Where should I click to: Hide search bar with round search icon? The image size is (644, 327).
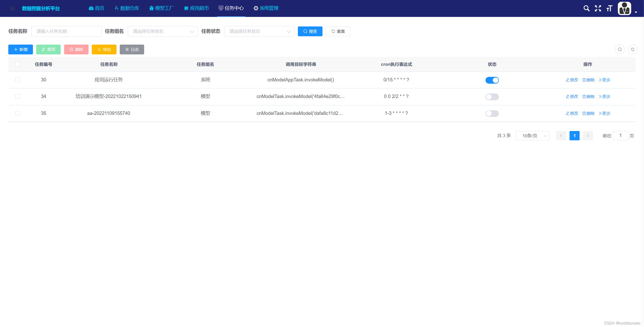pyautogui.click(x=620, y=49)
